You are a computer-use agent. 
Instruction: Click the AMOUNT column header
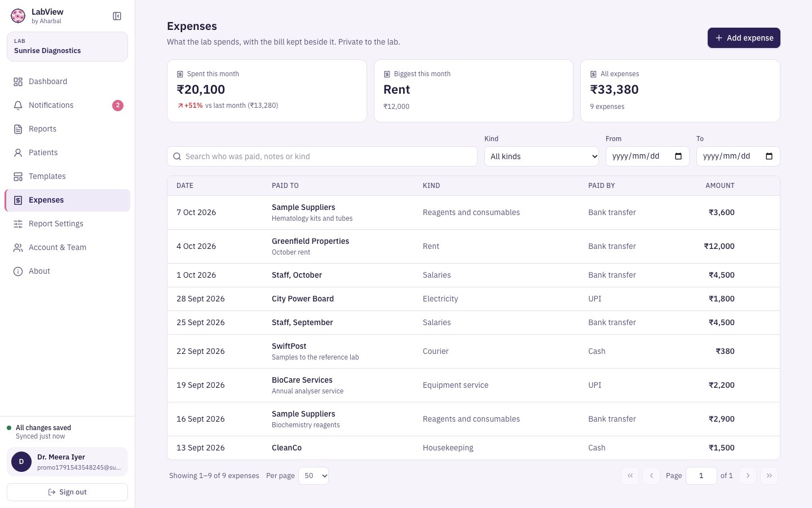(x=720, y=186)
